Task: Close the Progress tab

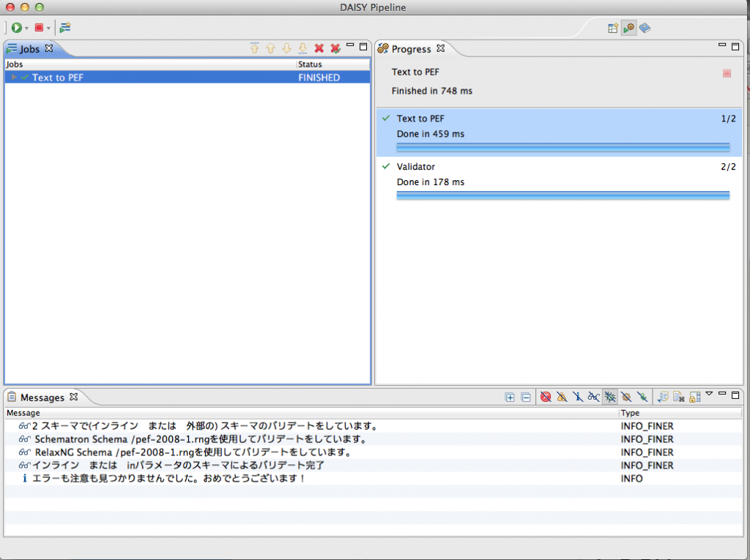Action: click(440, 48)
